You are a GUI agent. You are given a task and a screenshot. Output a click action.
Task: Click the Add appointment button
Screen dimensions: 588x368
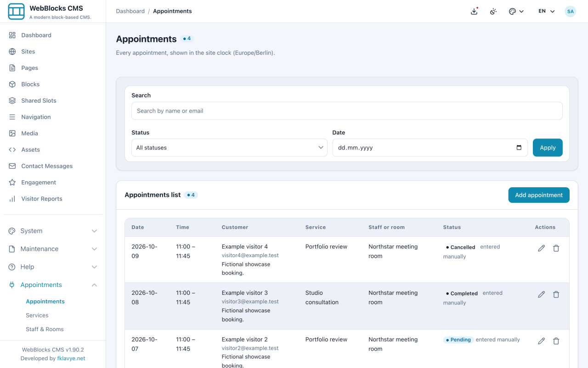(539, 195)
